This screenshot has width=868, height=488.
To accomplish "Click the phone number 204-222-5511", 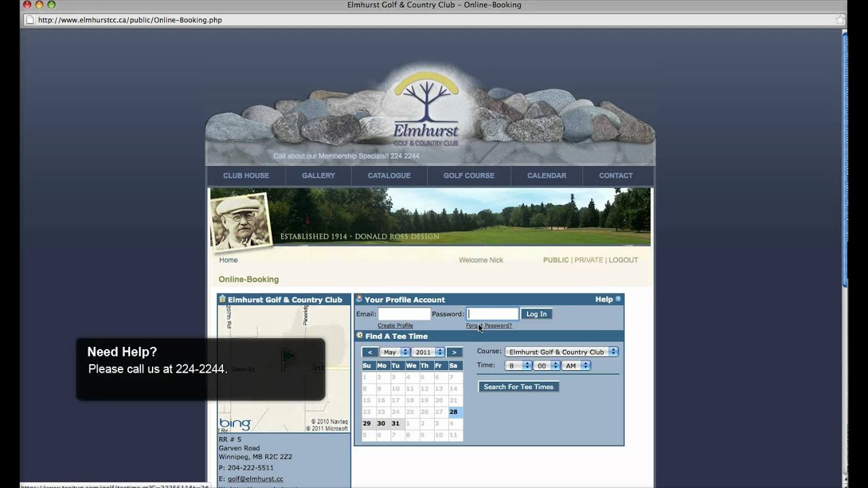I will point(250,468).
